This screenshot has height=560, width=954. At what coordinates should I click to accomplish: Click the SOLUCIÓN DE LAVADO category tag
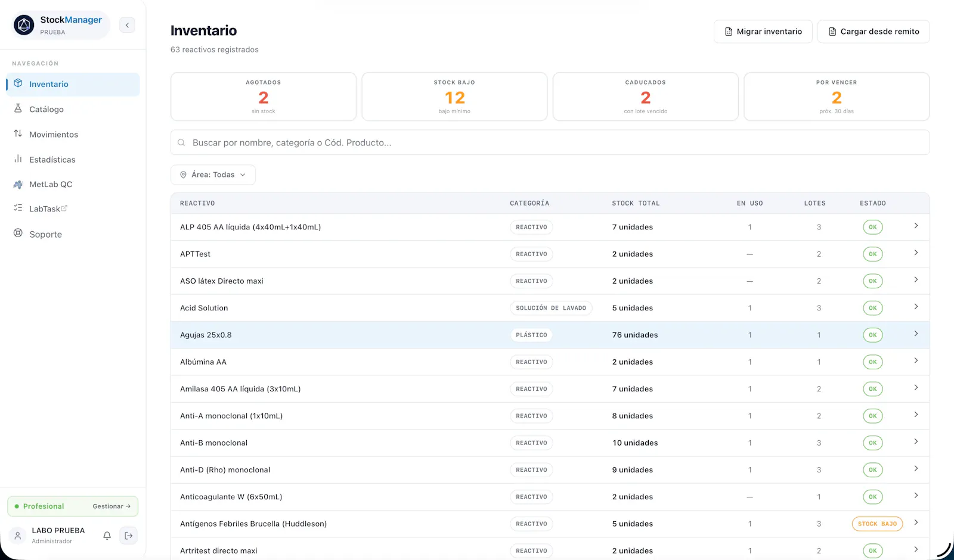[x=551, y=308]
